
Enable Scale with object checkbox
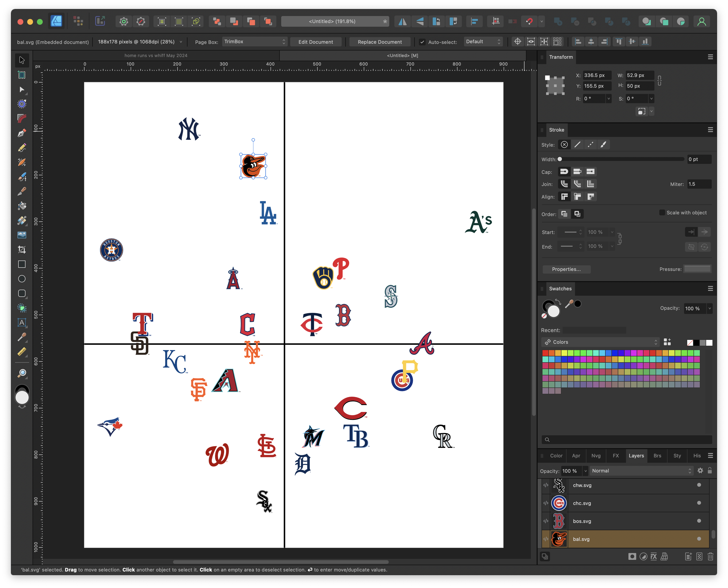662,212
